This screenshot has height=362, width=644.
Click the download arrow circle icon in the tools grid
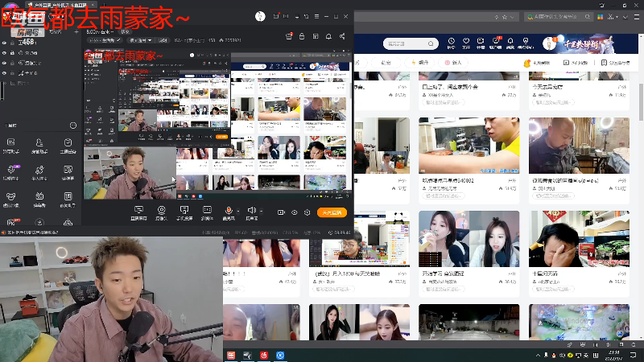(39, 223)
